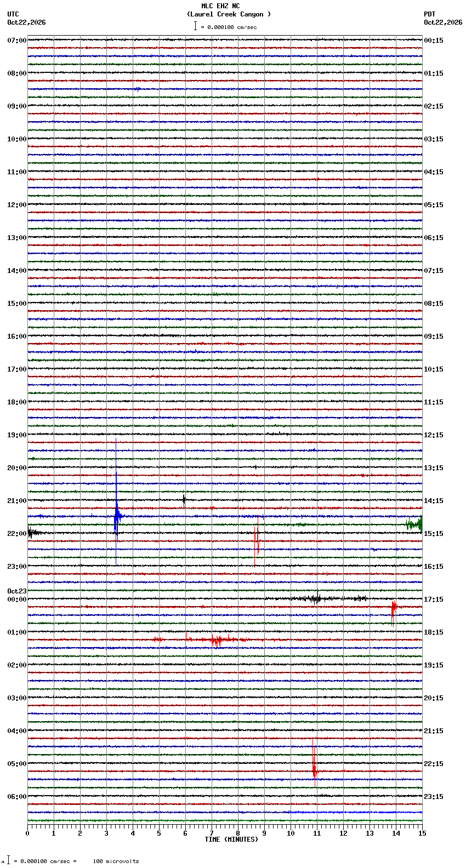466x868 pixels.
Task: Click the 13:15 PDT time label
Action: click(434, 468)
